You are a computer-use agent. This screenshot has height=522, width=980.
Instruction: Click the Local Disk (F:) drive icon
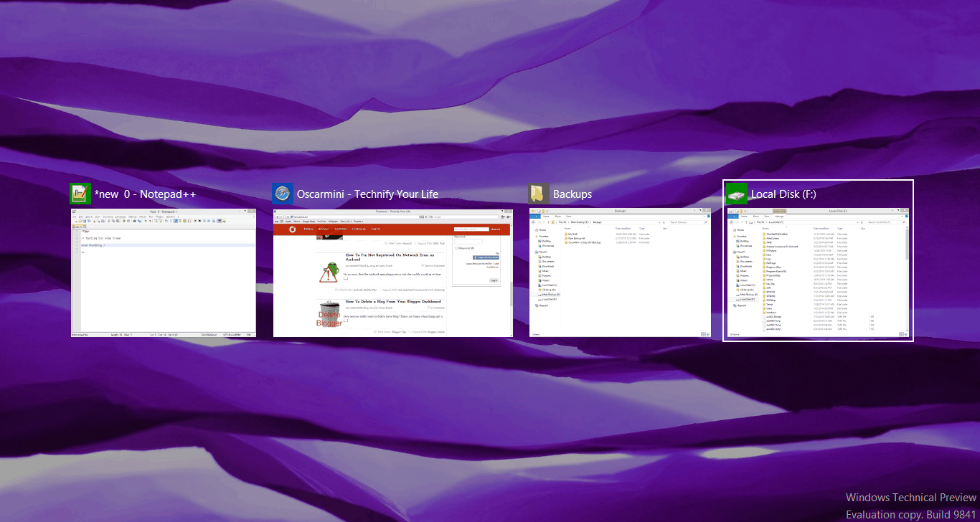737,194
